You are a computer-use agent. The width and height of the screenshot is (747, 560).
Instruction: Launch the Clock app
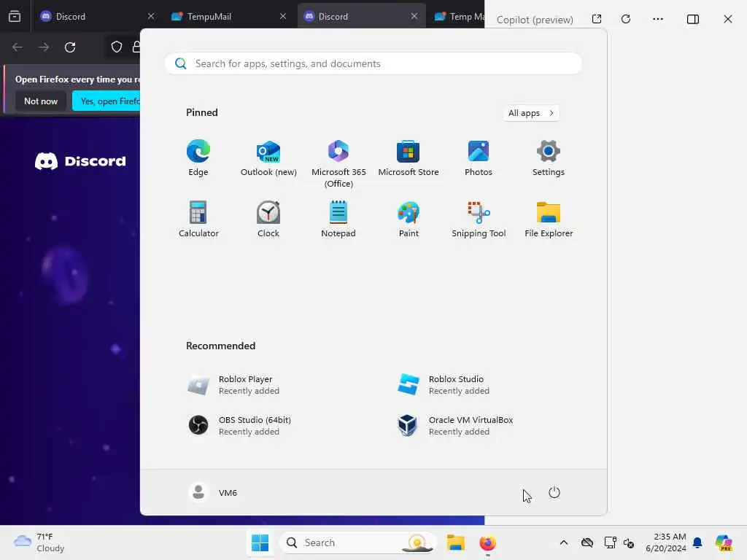pyautogui.click(x=268, y=219)
